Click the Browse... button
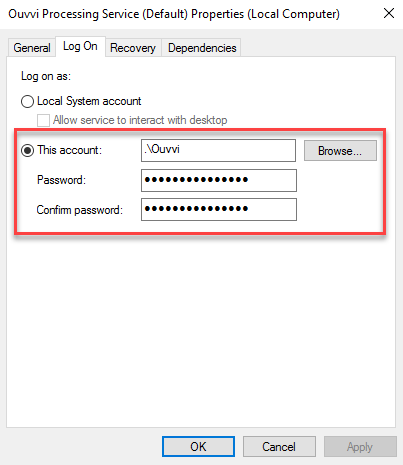Screen dimensions: 403x465 pyautogui.click(x=340, y=151)
